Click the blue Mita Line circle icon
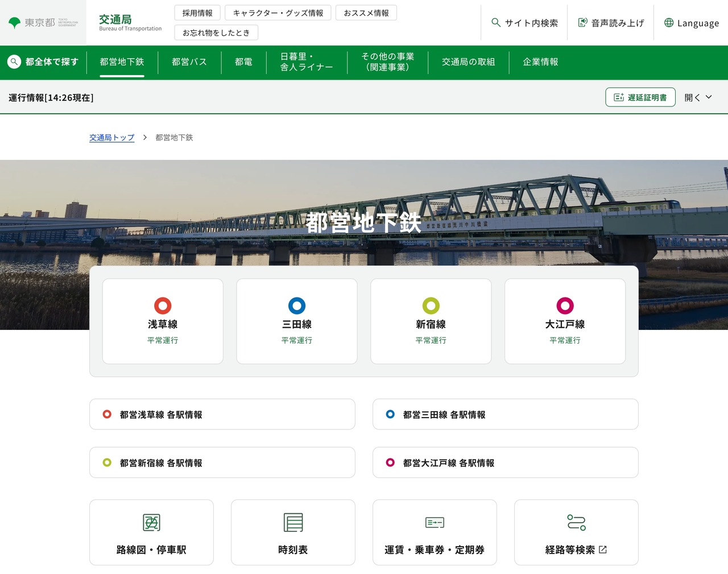728x574 pixels. coord(297,306)
